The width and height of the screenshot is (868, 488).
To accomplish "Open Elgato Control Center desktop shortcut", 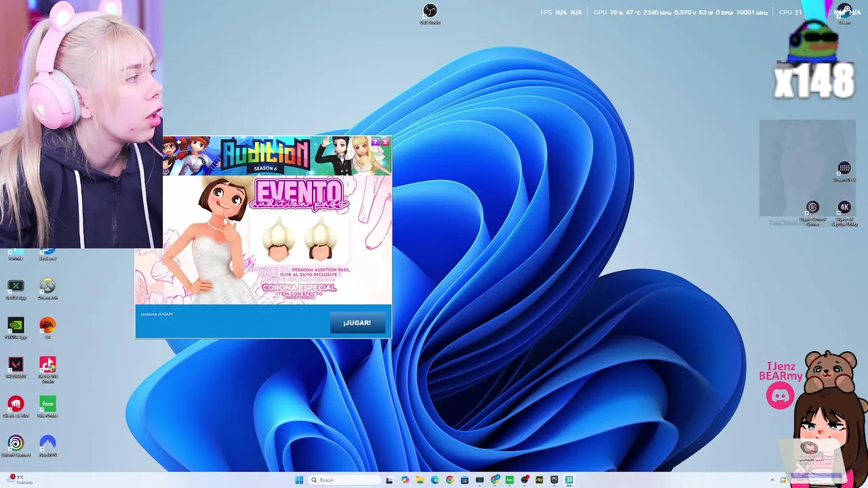I will tap(812, 213).
